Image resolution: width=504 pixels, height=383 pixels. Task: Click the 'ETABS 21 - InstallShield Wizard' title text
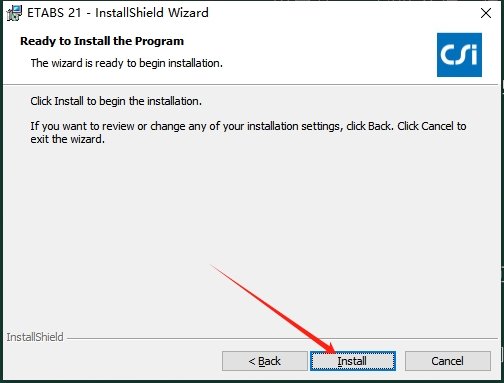[x=118, y=13]
